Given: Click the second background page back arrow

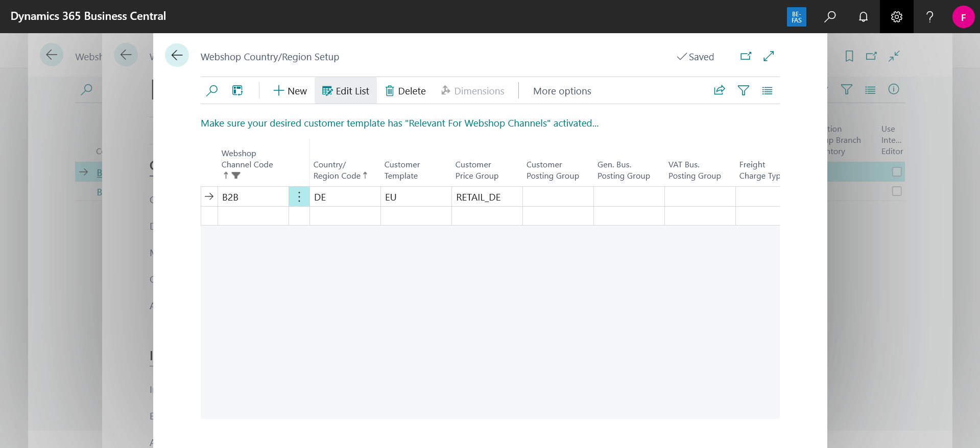Looking at the screenshot, I should [x=126, y=55].
